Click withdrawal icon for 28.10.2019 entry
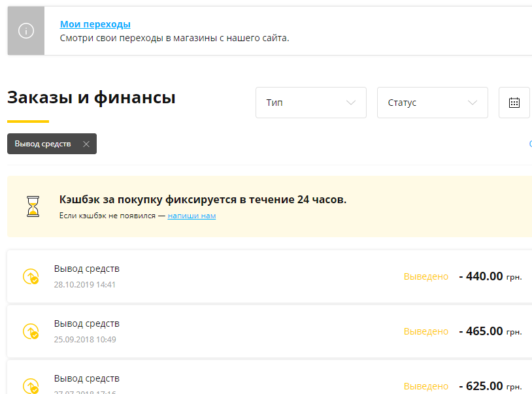Screen dimensions: 532x394 [30, 277]
